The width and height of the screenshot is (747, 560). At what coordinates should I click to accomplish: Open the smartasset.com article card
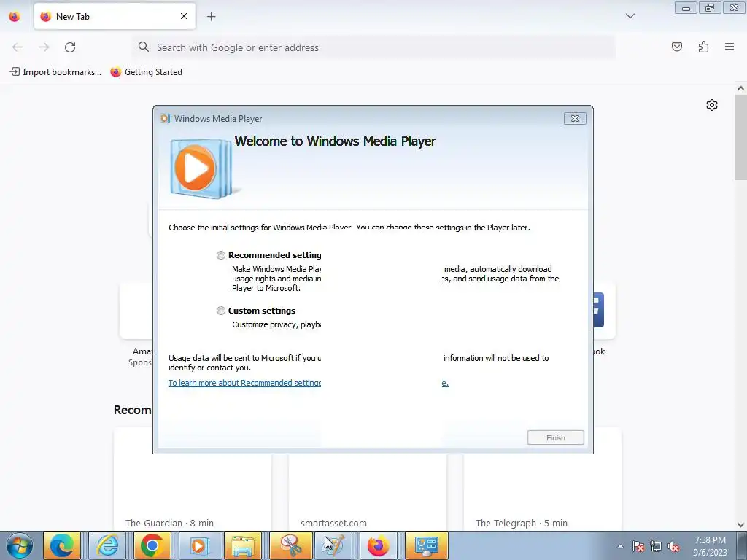point(368,491)
